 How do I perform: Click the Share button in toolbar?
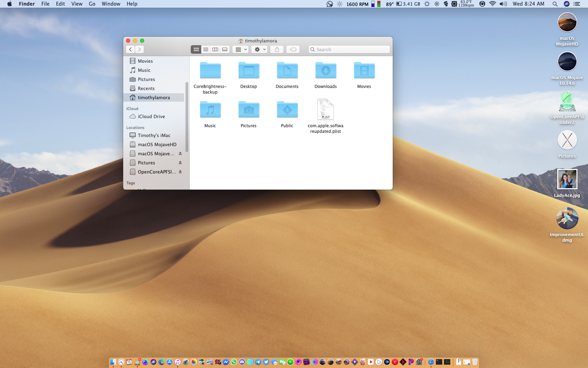277,49
